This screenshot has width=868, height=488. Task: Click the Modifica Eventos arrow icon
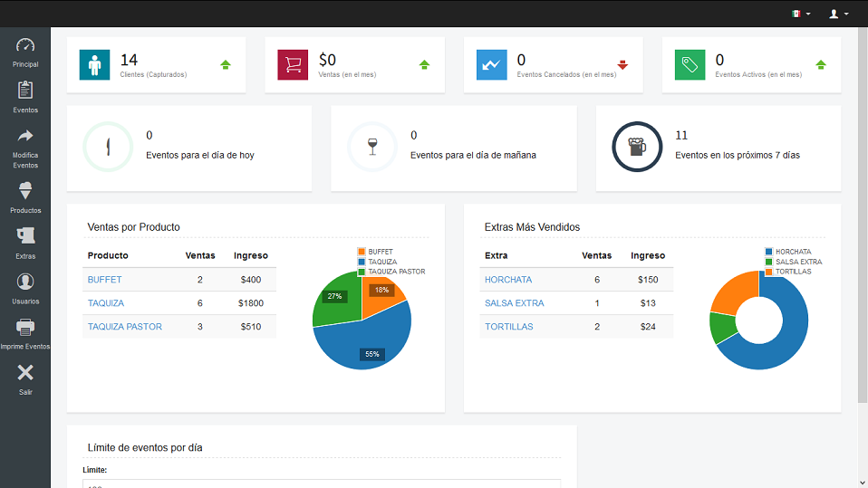25,137
